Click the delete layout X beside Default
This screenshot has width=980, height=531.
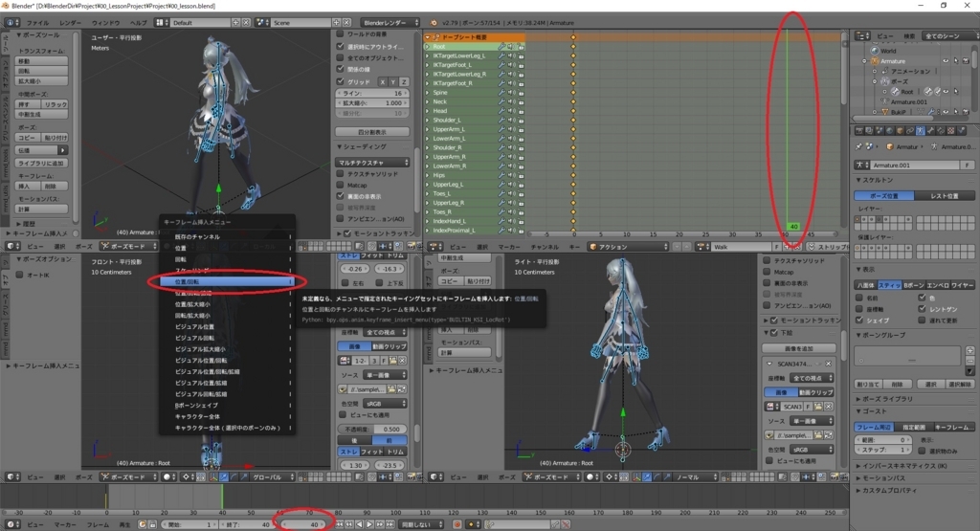(x=246, y=23)
